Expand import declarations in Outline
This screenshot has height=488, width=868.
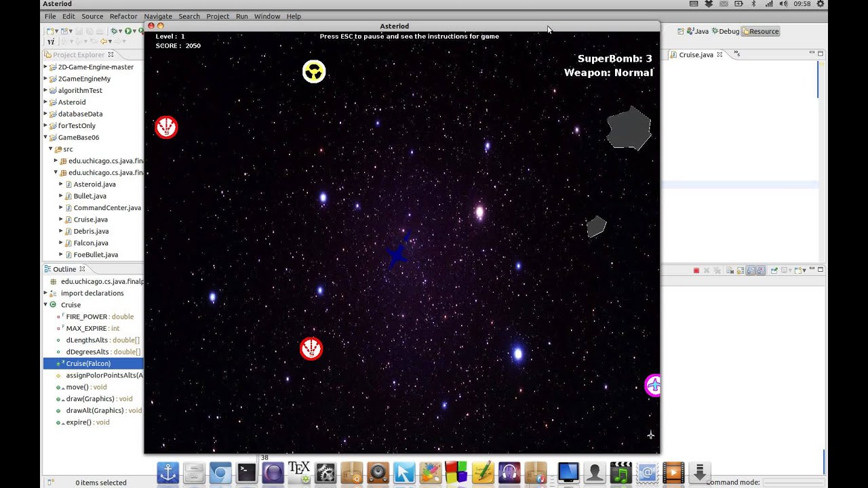(45, 293)
